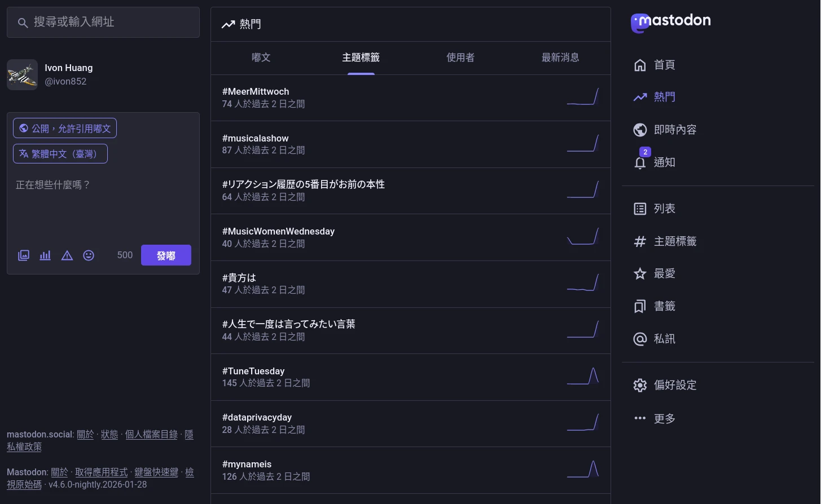Image resolution: width=821 pixels, height=504 pixels.
Task: Open the #TuneTuesday trending hashtag
Action: pos(253,371)
